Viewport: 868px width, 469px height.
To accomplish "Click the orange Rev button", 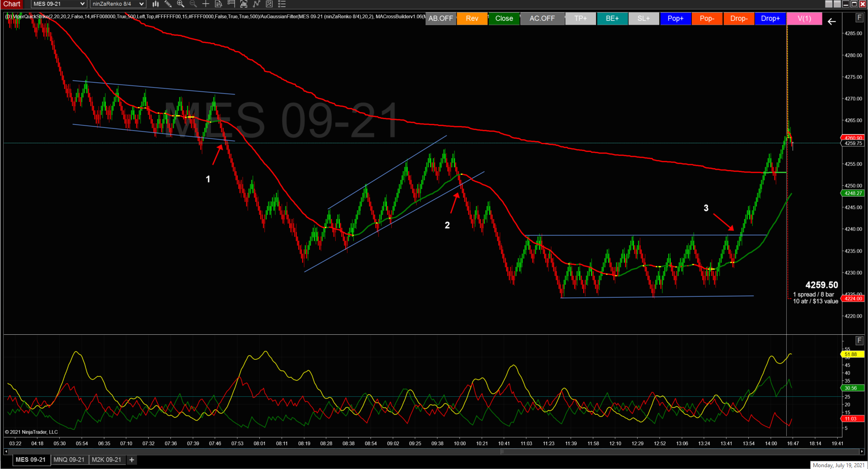I will coord(472,19).
